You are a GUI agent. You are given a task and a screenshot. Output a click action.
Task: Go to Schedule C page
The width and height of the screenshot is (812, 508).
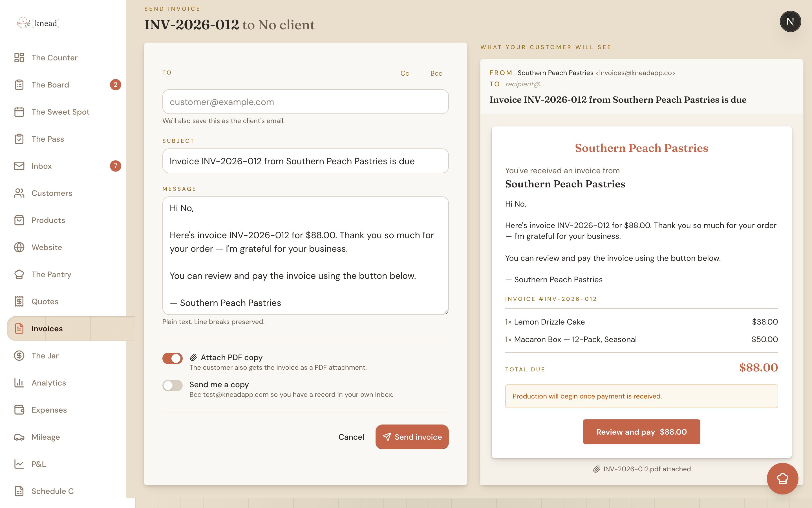pyautogui.click(x=52, y=491)
